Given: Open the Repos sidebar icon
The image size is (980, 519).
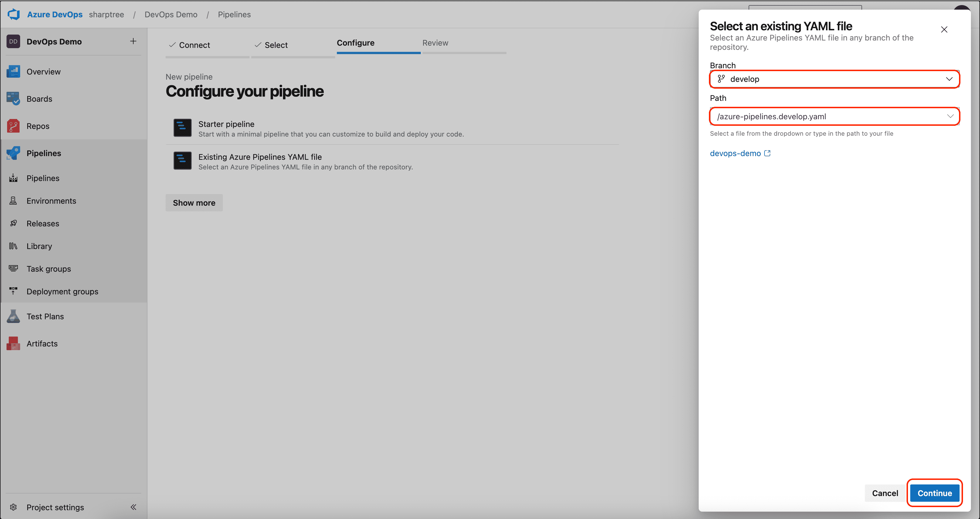Looking at the screenshot, I should [13, 126].
